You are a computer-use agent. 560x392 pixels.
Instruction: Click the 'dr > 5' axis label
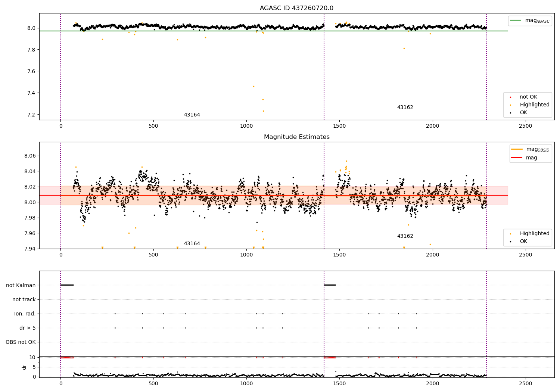coord(28,328)
